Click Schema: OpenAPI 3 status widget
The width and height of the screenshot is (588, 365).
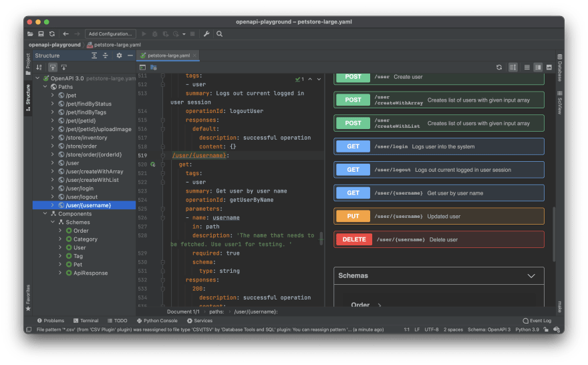click(489, 330)
